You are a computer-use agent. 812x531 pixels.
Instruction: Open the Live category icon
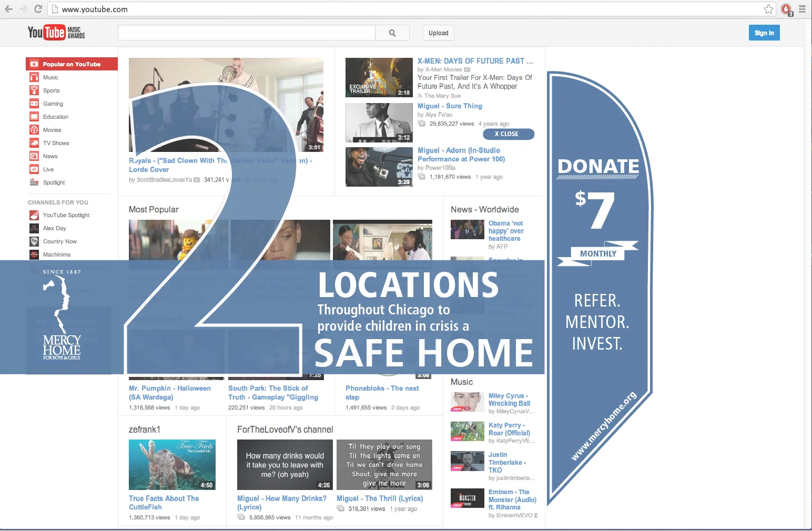(x=34, y=169)
